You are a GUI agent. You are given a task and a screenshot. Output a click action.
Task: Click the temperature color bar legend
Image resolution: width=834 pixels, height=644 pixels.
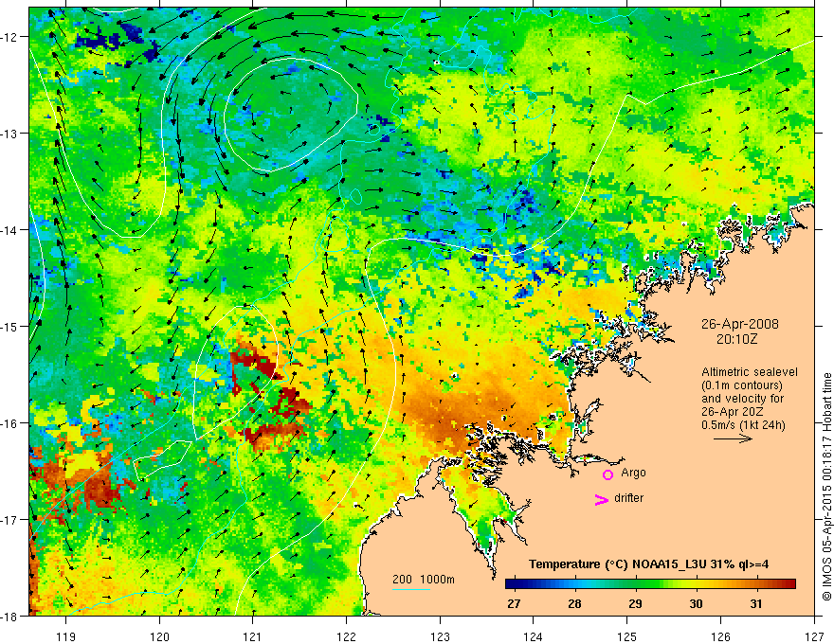[650, 584]
